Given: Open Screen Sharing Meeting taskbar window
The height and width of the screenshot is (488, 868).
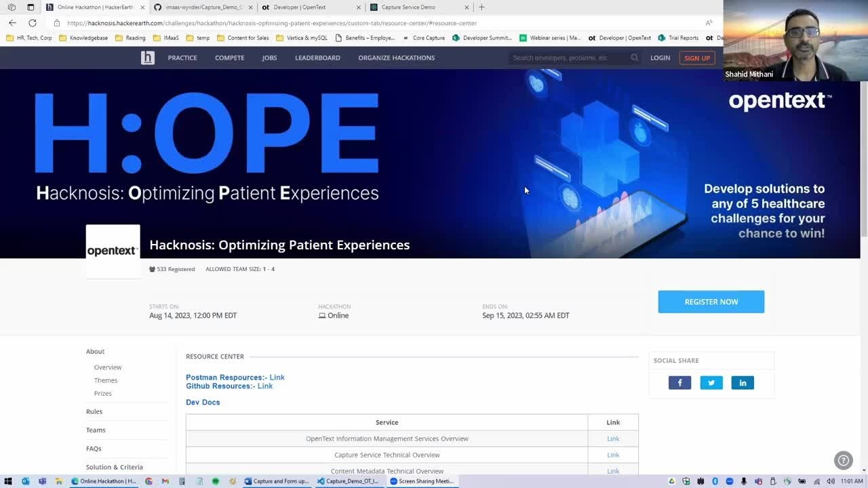Looking at the screenshot, I should pos(421,481).
